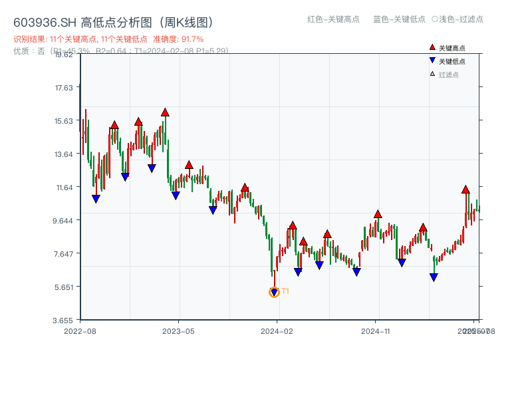This screenshot has height=399, width=532.
Task: Click the blue triangle icon in legend
Action: (432, 61)
